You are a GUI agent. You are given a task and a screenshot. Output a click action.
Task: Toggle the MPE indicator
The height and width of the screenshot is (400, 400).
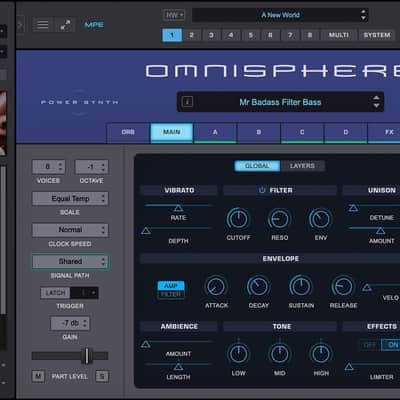pyautogui.click(x=94, y=25)
